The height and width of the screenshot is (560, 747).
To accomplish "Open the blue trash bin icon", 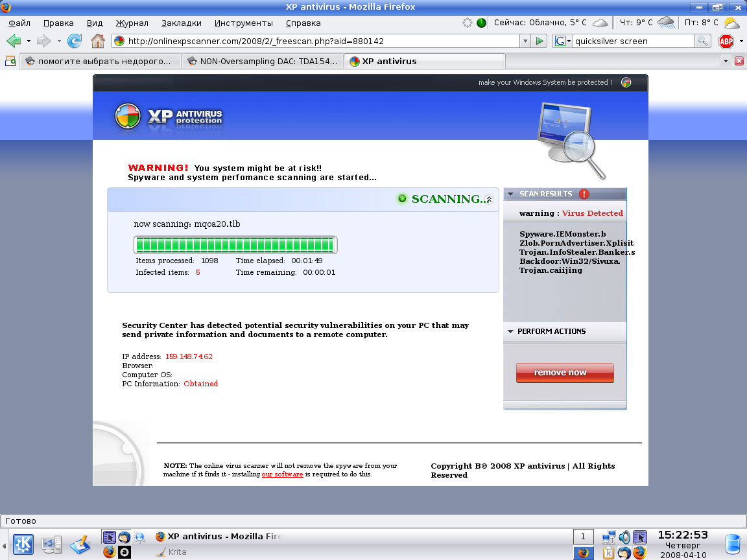I will click(733, 544).
